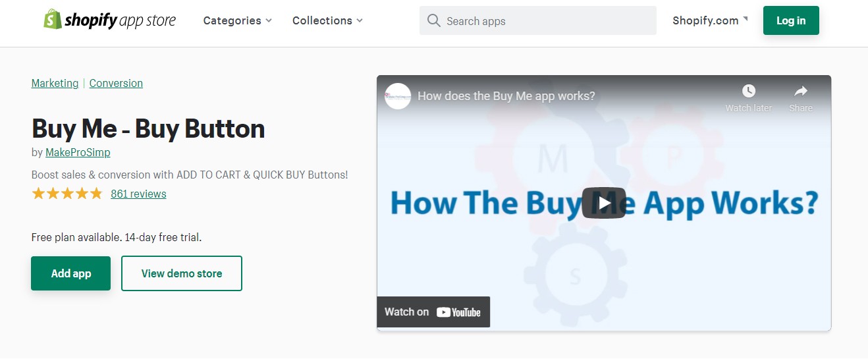868x361 pixels.
Task: Open the Conversion category breadcrumb
Action: click(116, 83)
